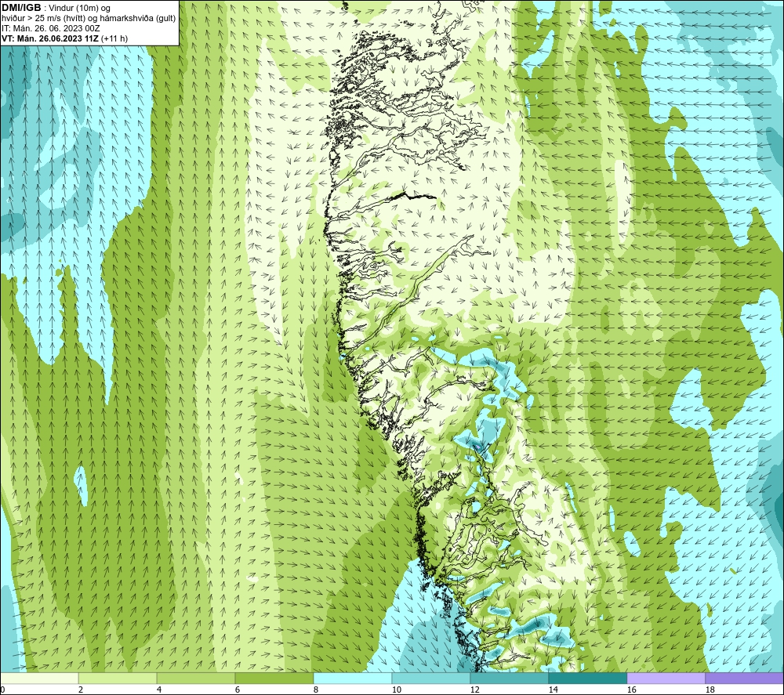This screenshot has width=784, height=695.
Task: Click the DMI/IGB title text
Action: 21,8
